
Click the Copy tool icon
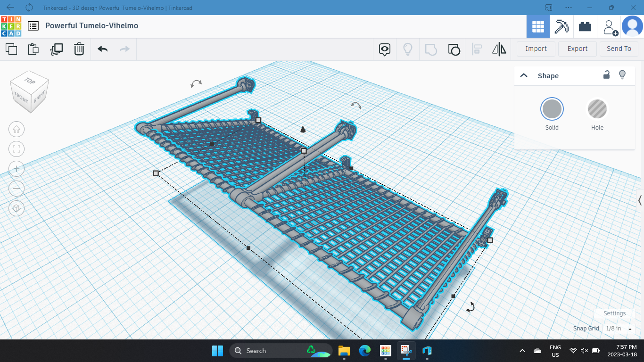tap(11, 49)
